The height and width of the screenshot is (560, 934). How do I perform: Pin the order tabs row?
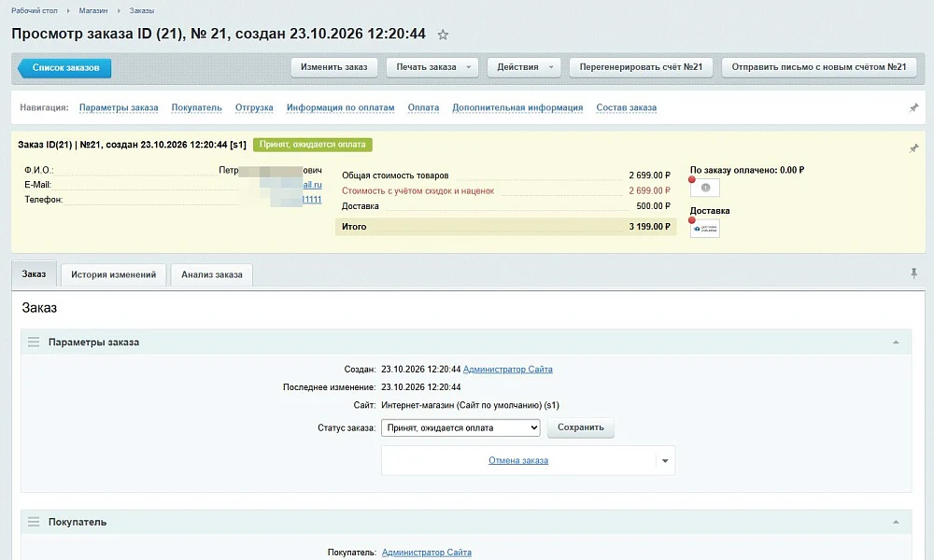pos(913,273)
